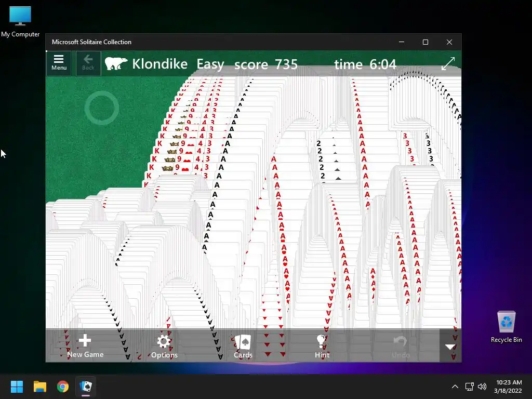Minimize the Solitaire window
532x399 pixels.
pyautogui.click(x=402, y=42)
